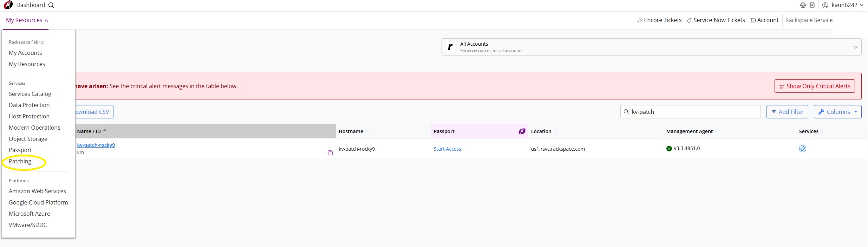The height and width of the screenshot is (247, 868).
Task: Open VMware/SDDC platform
Action: [x=28, y=225]
